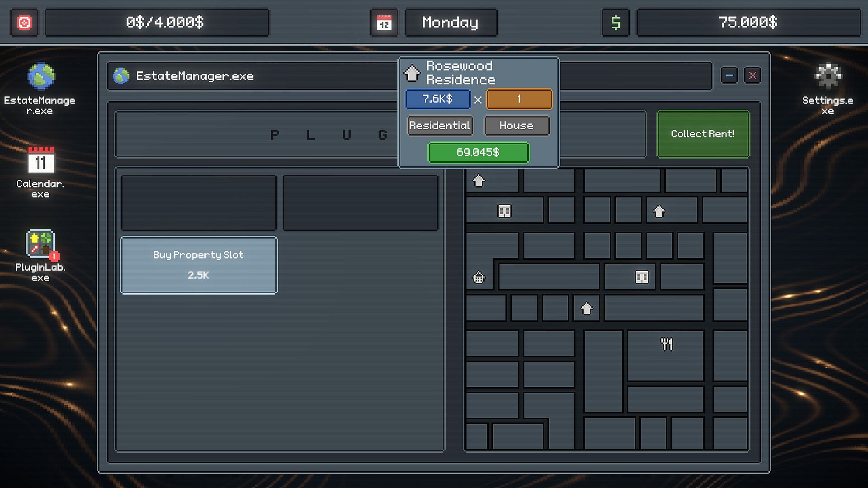The height and width of the screenshot is (488, 868).
Task: Open the EstateManager.exe desktop icon
Action: 41,77
